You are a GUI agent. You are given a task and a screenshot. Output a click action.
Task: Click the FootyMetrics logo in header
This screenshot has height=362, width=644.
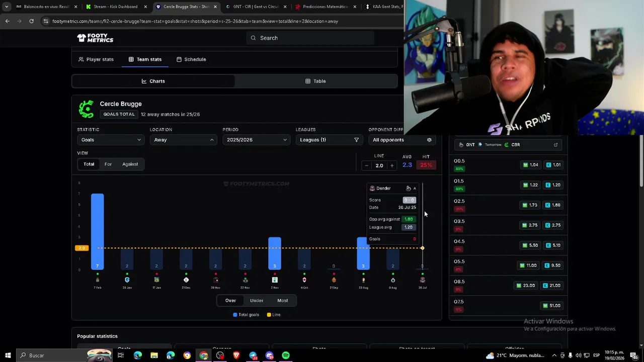tap(95, 38)
